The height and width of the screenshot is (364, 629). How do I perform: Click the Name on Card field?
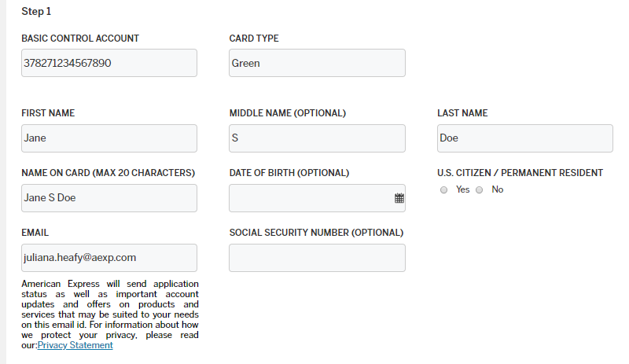[109, 198]
